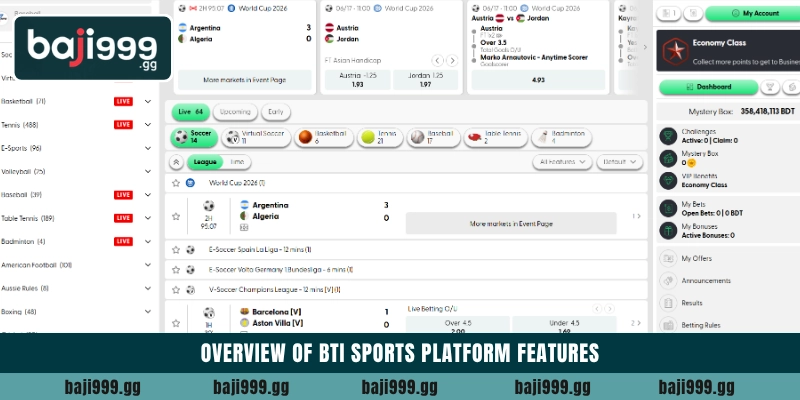Select the Upcoming tab
Image resolution: width=800 pixels, height=400 pixels.
[x=235, y=112]
